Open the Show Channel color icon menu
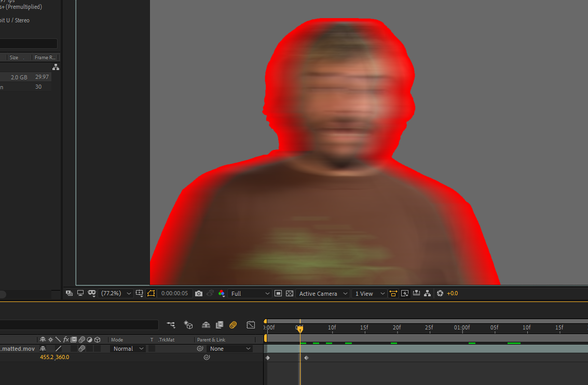The image size is (588, 385). click(222, 294)
